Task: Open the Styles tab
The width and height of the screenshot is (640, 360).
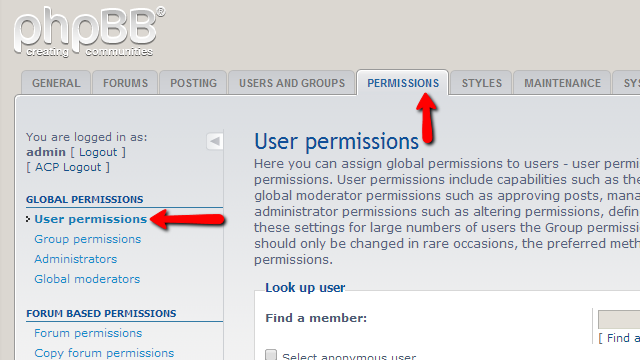Action: (481, 83)
